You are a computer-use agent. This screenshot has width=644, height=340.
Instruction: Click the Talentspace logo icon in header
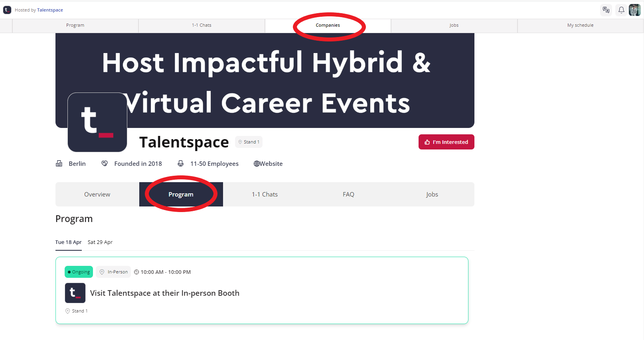tap(7, 10)
